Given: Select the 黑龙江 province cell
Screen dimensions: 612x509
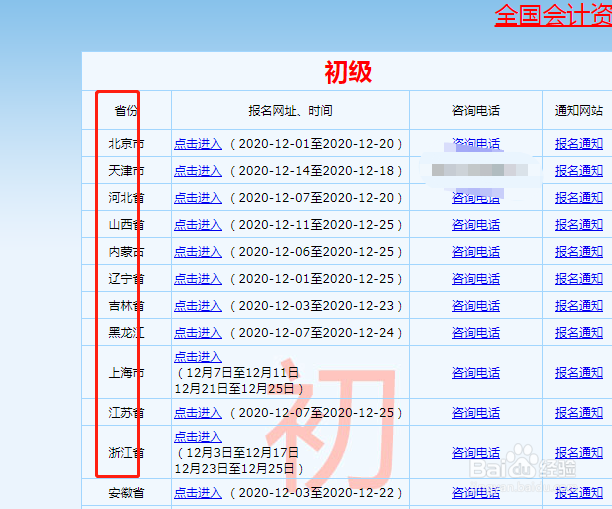Looking at the screenshot, I should pyautogui.click(x=126, y=333).
